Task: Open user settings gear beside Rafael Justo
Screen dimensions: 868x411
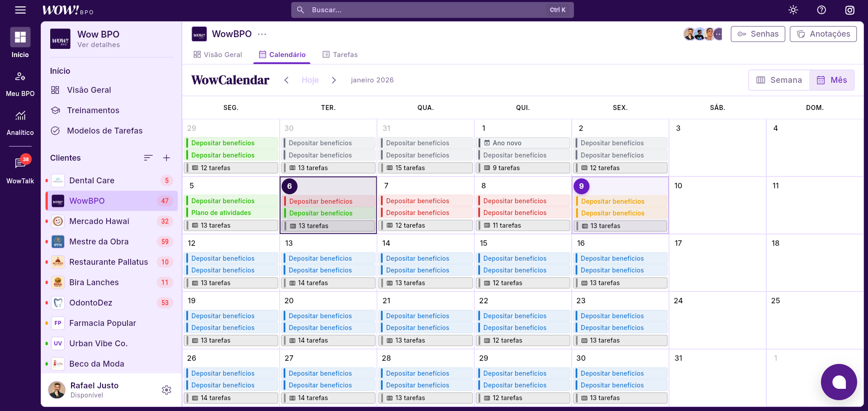Action: click(x=166, y=390)
